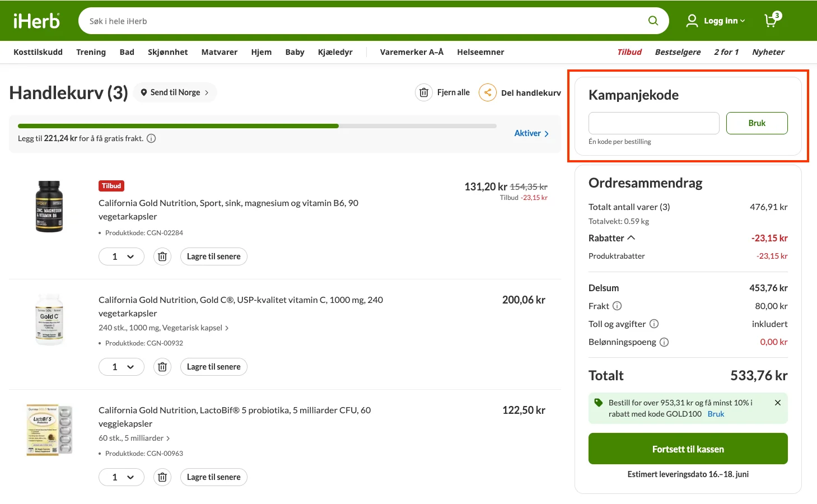Viewport: 817px width, 504px height.
Task: Apply GOLD100 code via Bruk link
Action: 716,414
